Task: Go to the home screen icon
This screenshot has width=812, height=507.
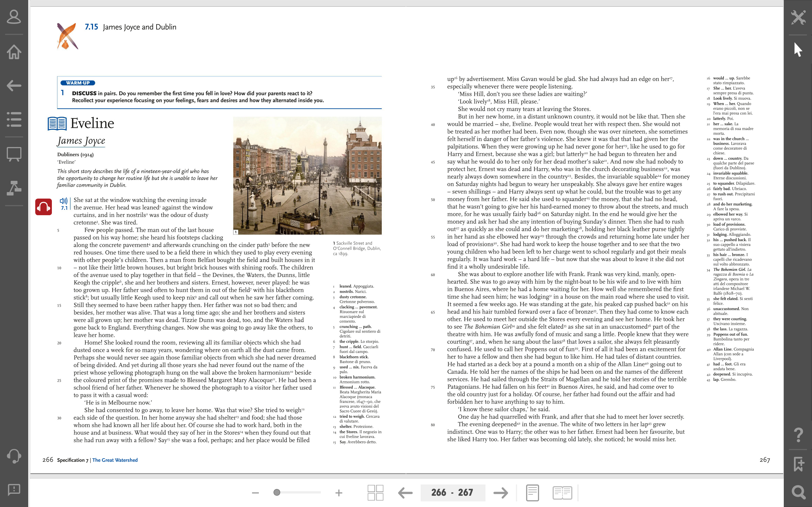Action: 14,52
